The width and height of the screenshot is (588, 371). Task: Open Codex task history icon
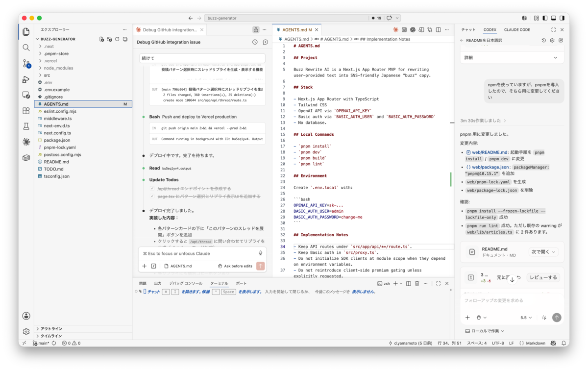(x=543, y=41)
